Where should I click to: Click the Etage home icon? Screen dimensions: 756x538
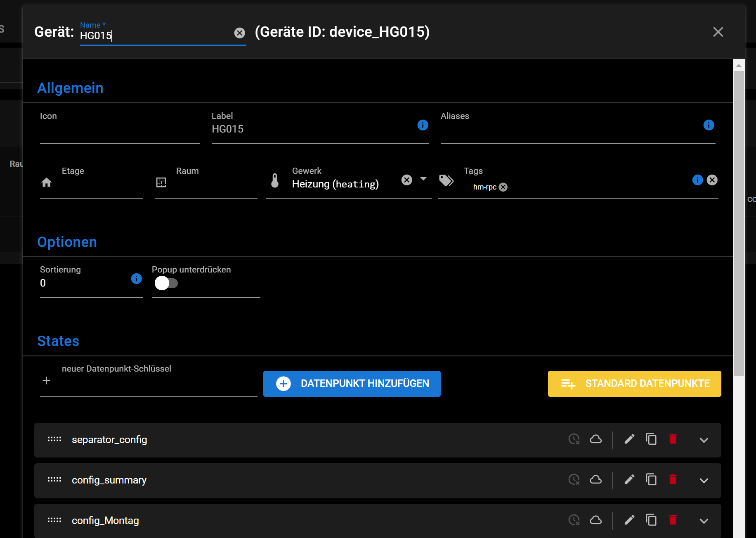(47, 182)
